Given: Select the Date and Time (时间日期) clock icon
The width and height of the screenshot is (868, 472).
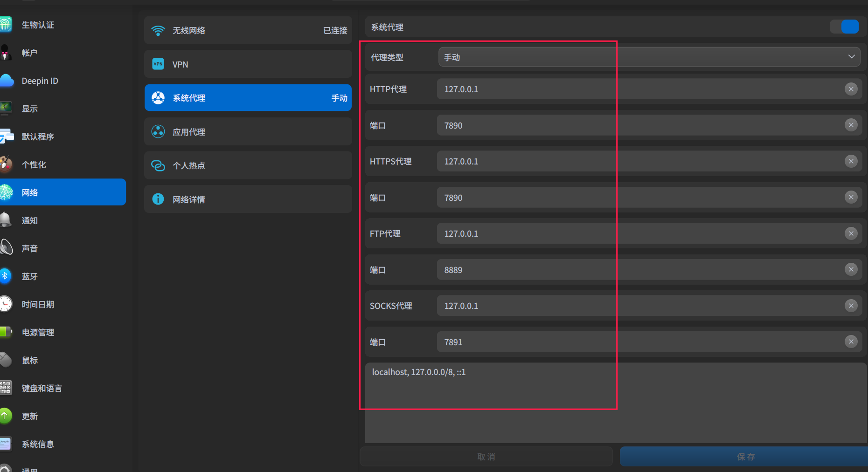Looking at the screenshot, I should [6, 304].
